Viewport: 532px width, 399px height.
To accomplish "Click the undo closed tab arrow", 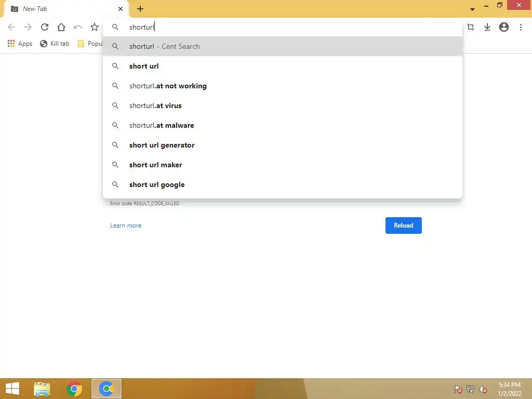I will click(78, 27).
